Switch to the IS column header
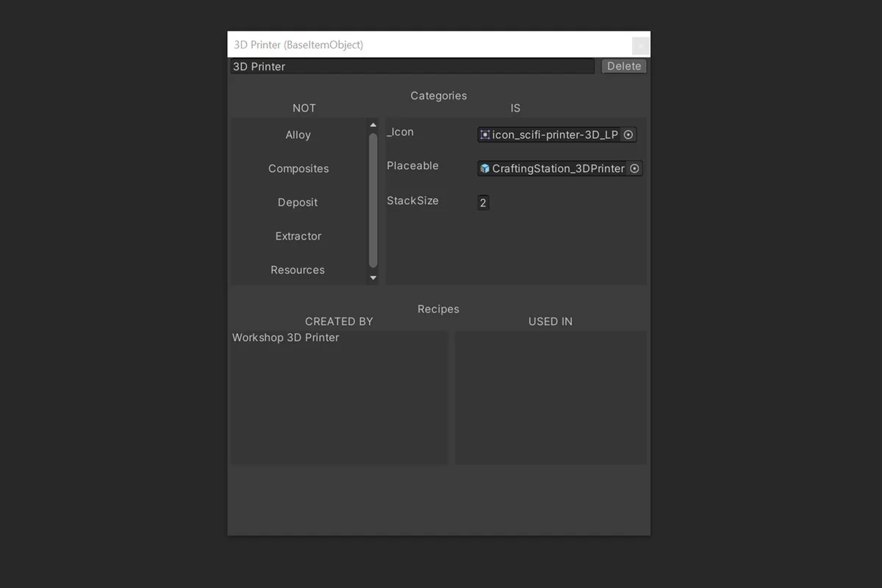882x588 pixels. click(515, 108)
